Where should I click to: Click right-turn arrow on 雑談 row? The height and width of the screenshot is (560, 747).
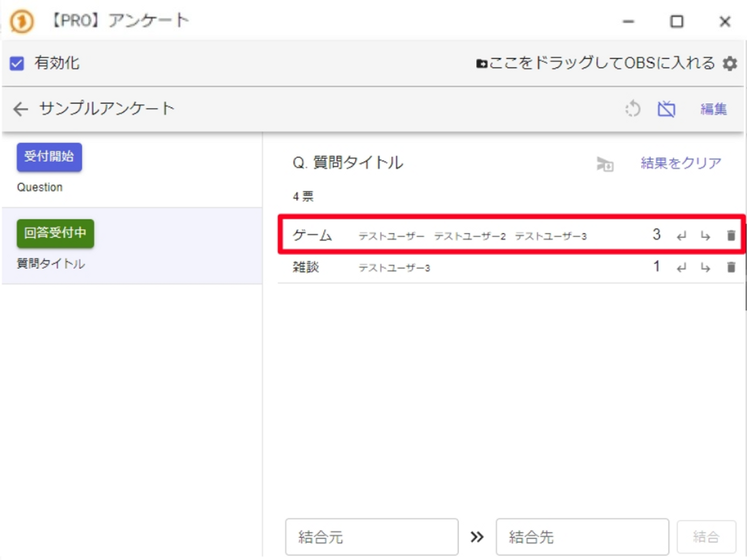tap(705, 267)
